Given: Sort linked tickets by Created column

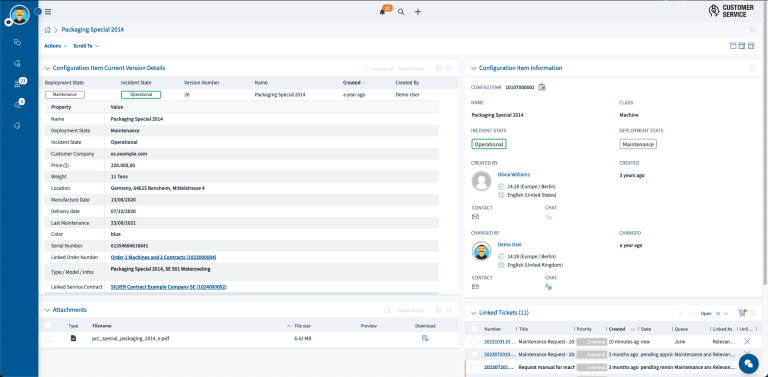Looking at the screenshot, I should click(617, 329).
